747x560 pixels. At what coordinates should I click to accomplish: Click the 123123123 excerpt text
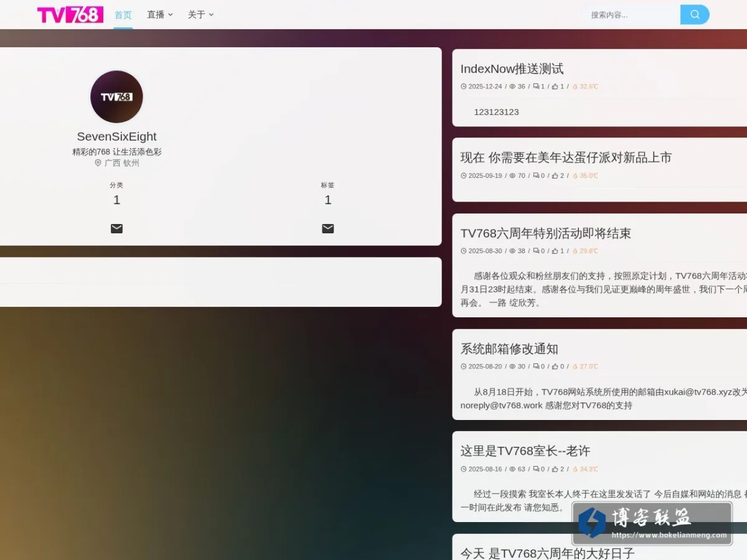(496, 112)
